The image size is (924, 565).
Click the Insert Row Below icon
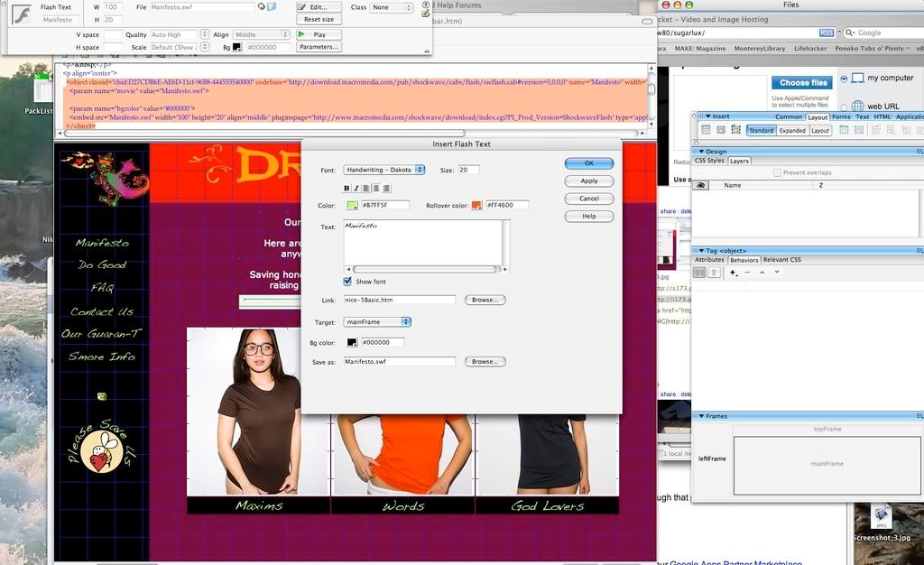point(891,130)
